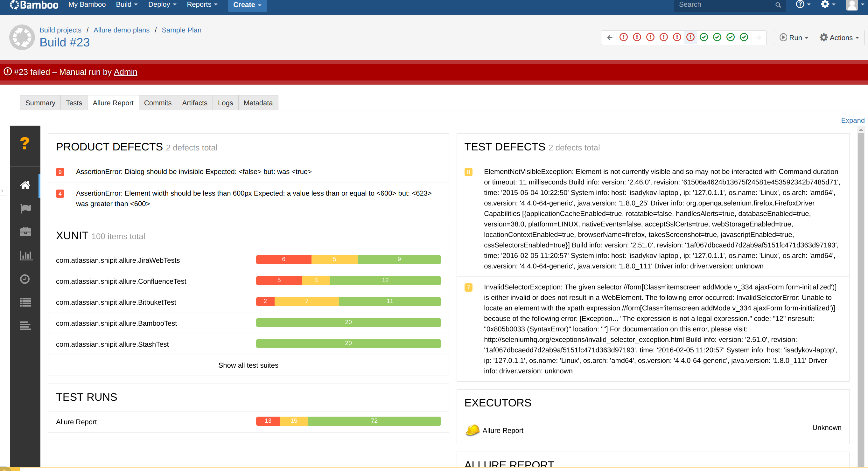Switch to the Logs tab
Image resolution: width=868 pixels, height=471 pixels.
(x=225, y=103)
